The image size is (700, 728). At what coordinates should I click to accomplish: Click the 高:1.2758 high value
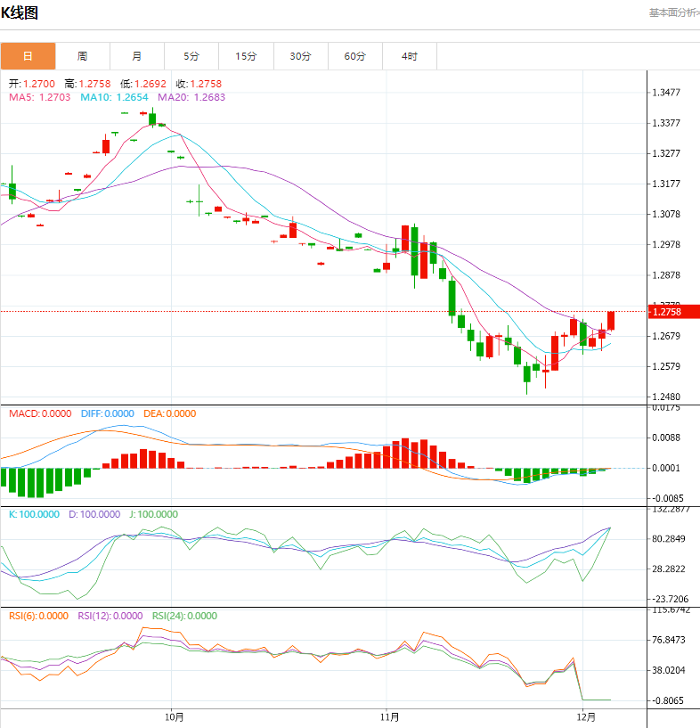[87, 84]
